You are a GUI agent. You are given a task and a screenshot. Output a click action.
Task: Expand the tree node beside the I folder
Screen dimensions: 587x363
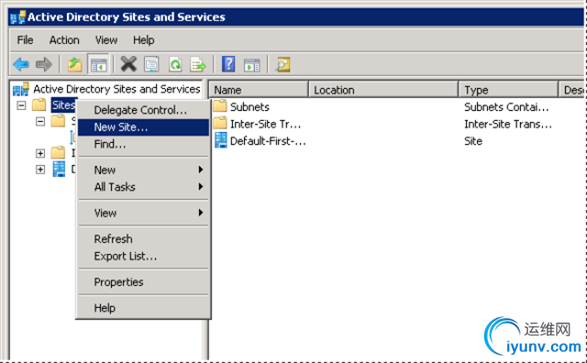tap(40, 153)
